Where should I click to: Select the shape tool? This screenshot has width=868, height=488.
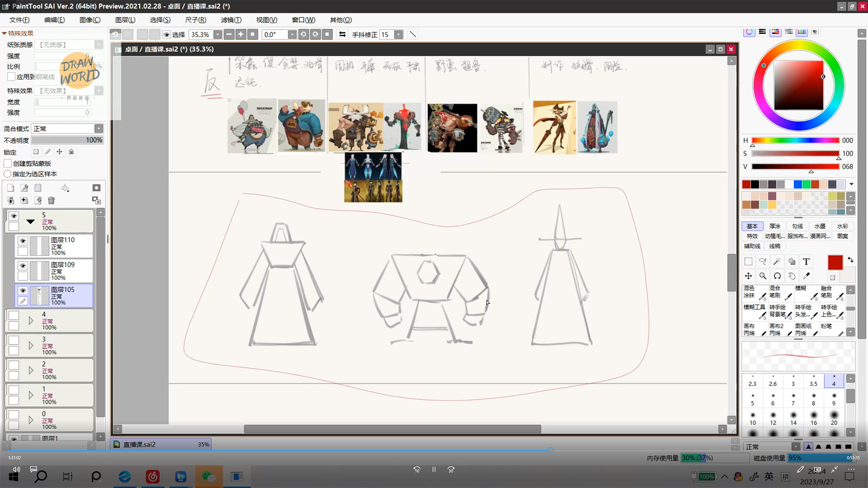coord(792,262)
